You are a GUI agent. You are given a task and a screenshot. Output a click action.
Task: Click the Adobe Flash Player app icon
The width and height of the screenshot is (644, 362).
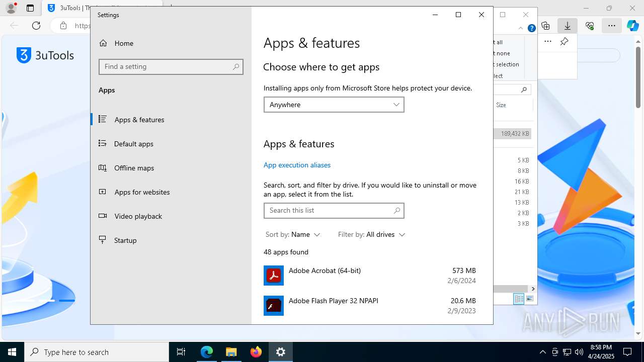pyautogui.click(x=274, y=306)
